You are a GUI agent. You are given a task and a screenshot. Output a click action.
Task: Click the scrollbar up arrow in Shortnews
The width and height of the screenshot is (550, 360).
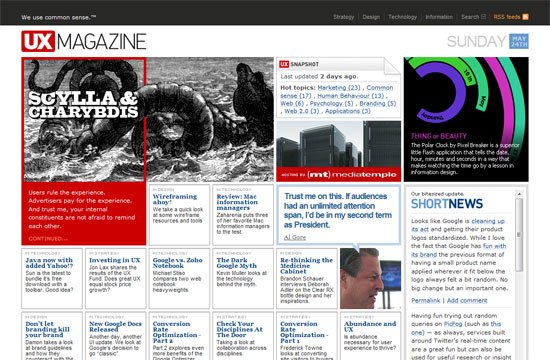[519, 194]
